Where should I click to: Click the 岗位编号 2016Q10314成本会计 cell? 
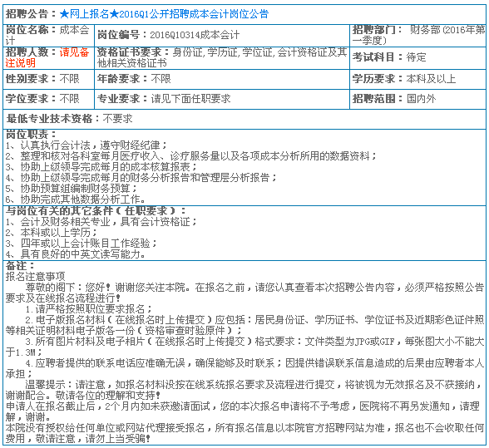click(x=222, y=36)
